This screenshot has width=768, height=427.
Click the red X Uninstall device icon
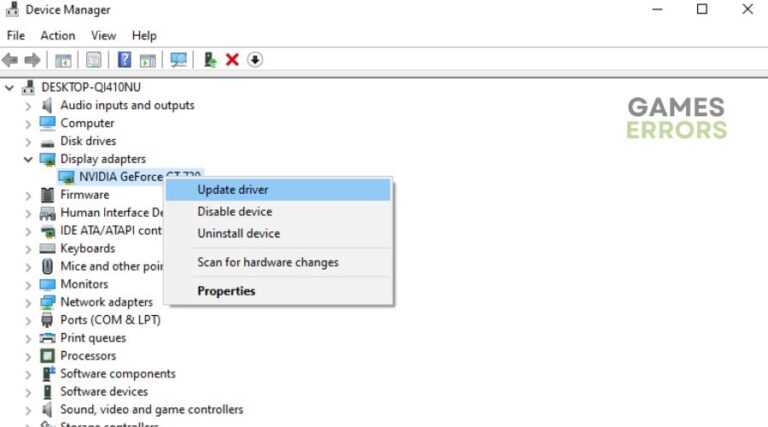(x=232, y=60)
